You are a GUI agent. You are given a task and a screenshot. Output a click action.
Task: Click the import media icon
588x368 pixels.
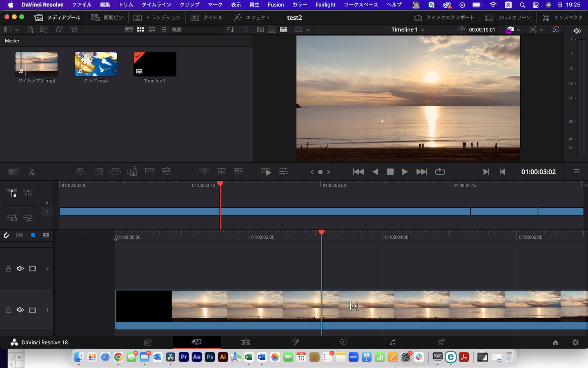pyautogui.click(x=30, y=30)
